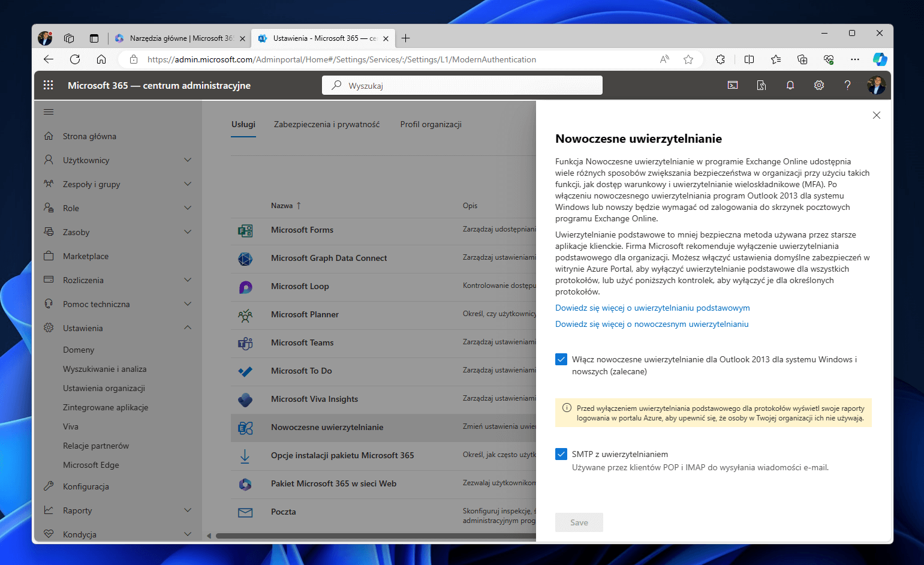Image resolution: width=924 pixels, height=565 pixels.
Task: Expand Pomoc techniczna section
Action: (x=188, y=304)
